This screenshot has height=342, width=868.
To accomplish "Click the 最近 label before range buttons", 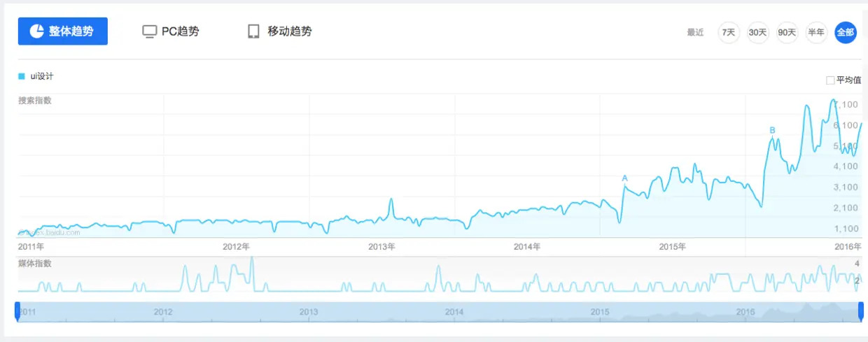I will click(x=695, y=32).
